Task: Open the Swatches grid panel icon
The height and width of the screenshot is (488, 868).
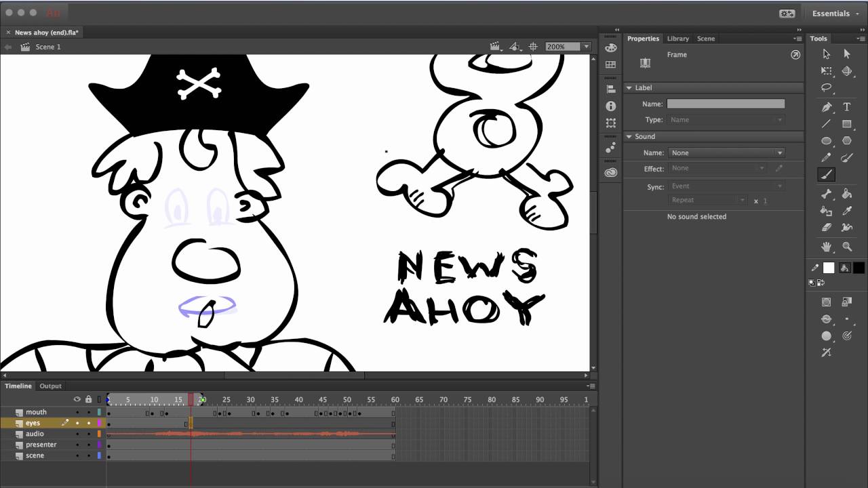Action: click(x=611, y=65)
